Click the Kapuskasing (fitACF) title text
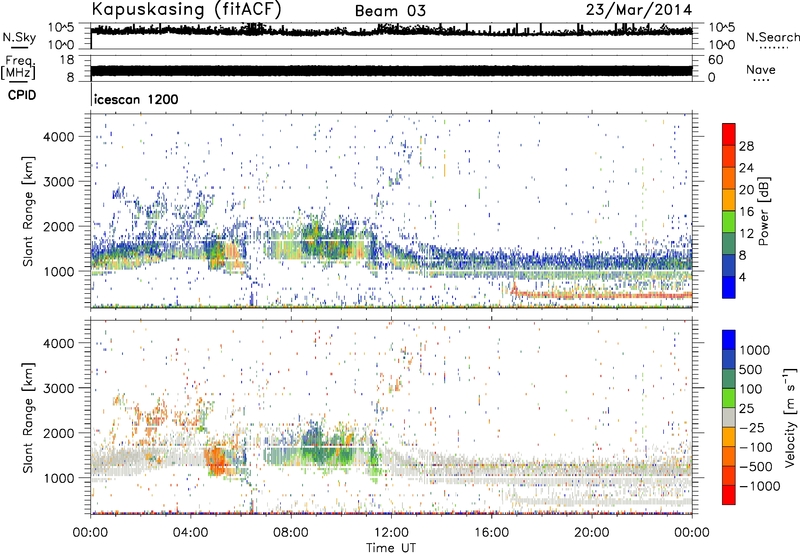The image size is (800, 554). tap(186, 9)
